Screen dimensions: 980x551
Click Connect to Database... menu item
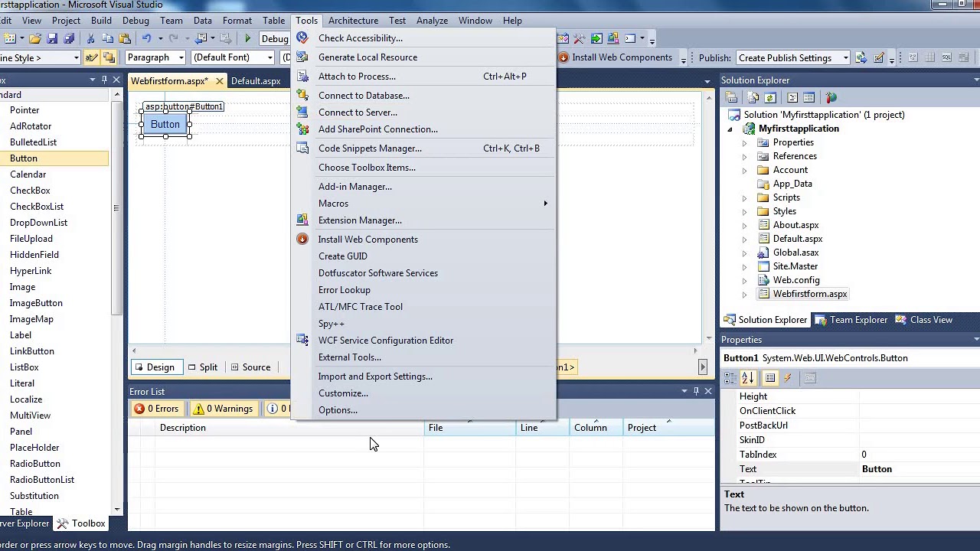pyautogui.click(x=423, y=96)
